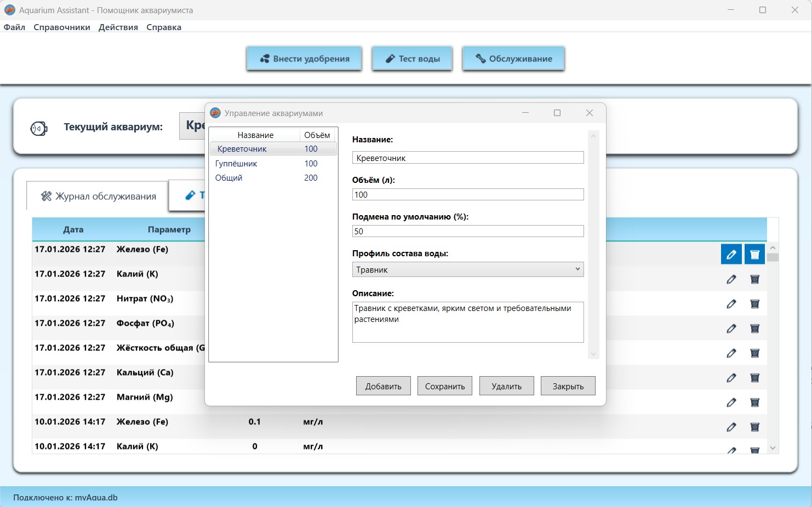Click the delete trash icon in the Железо 17.01.2026 row
Image resolution: width=812 pixels, height=507 pixels.
pos(754,255)
